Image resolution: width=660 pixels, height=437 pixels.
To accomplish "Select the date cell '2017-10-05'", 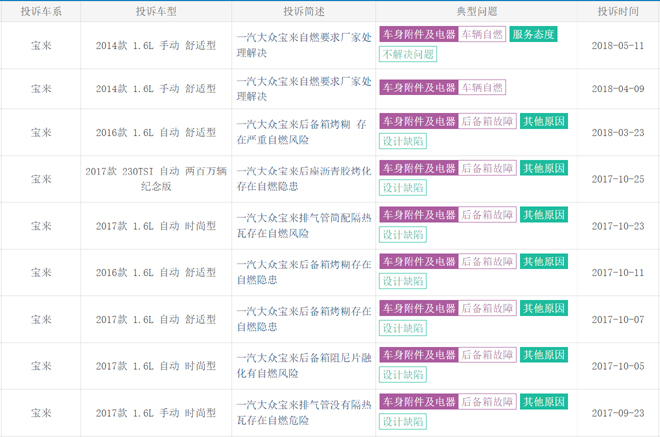I will (x=618, y=366).
